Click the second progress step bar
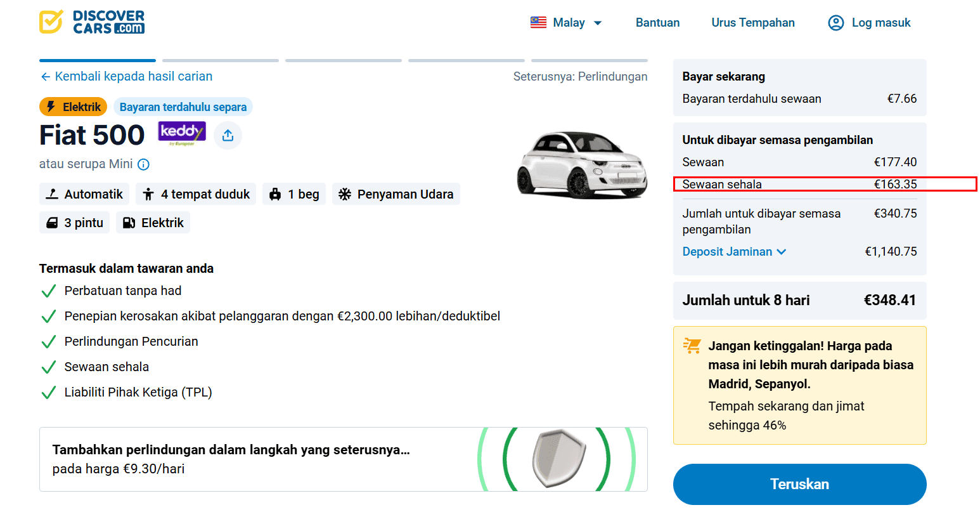Screen dimensions: 980x531 pos(221,61)
